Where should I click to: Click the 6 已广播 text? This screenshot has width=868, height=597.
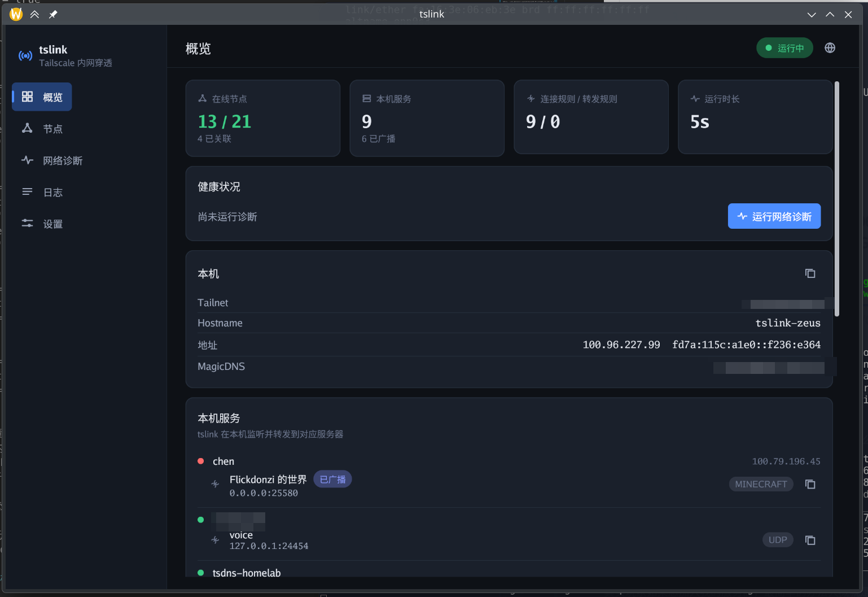pos(379,138)
